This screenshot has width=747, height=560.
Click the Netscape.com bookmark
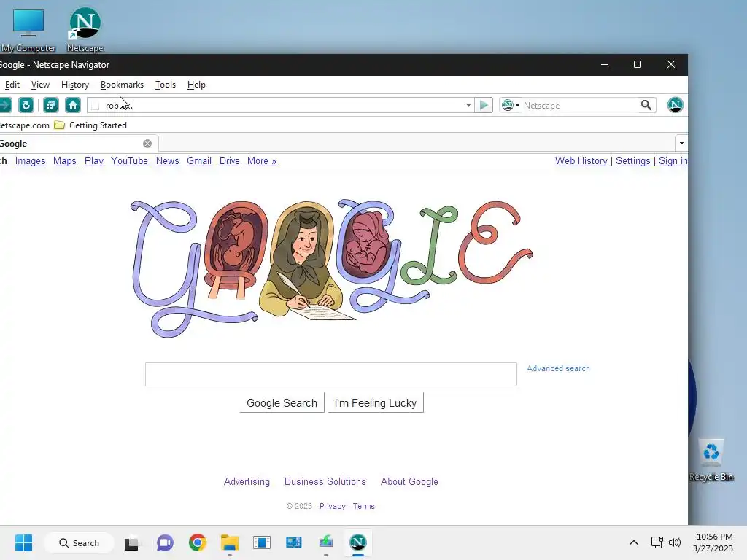point(24,125)
